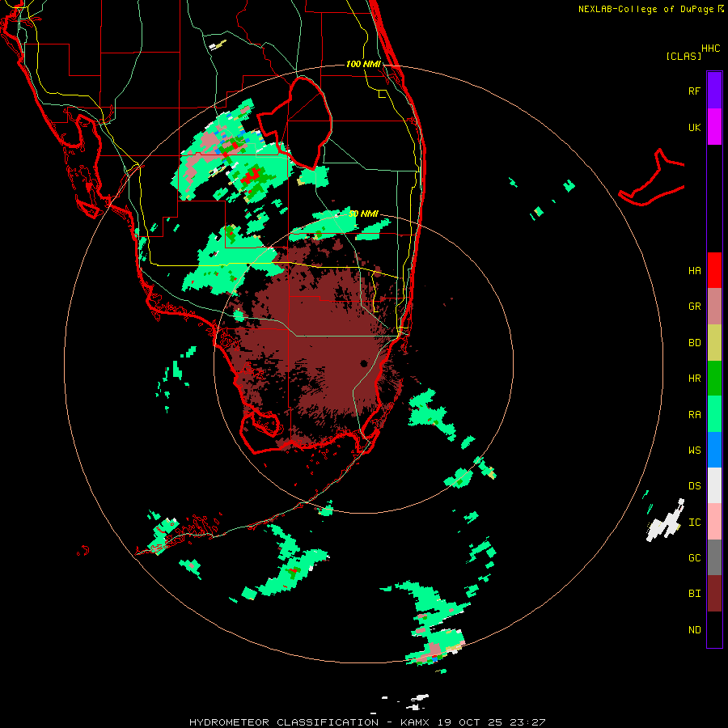Click the WS legend label
Viewport: 728px width, 728px height.
tap(694, 451)
